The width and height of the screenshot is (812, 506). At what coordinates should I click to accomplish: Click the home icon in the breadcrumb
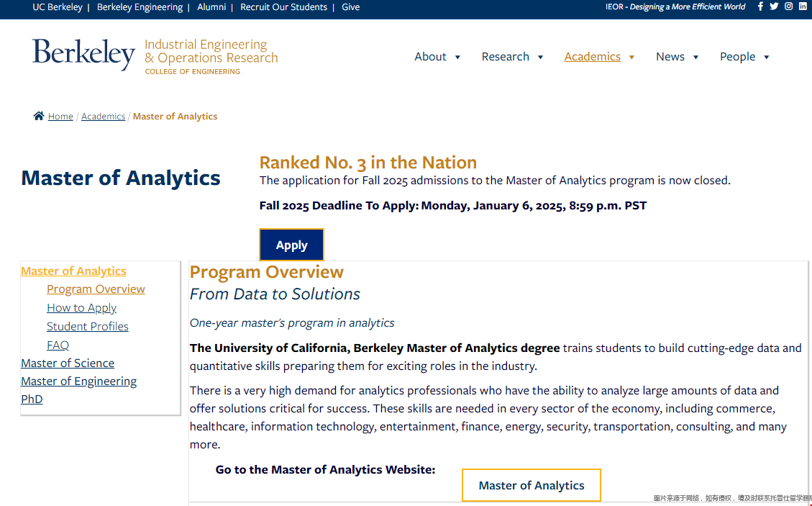(x=38, y=115)
